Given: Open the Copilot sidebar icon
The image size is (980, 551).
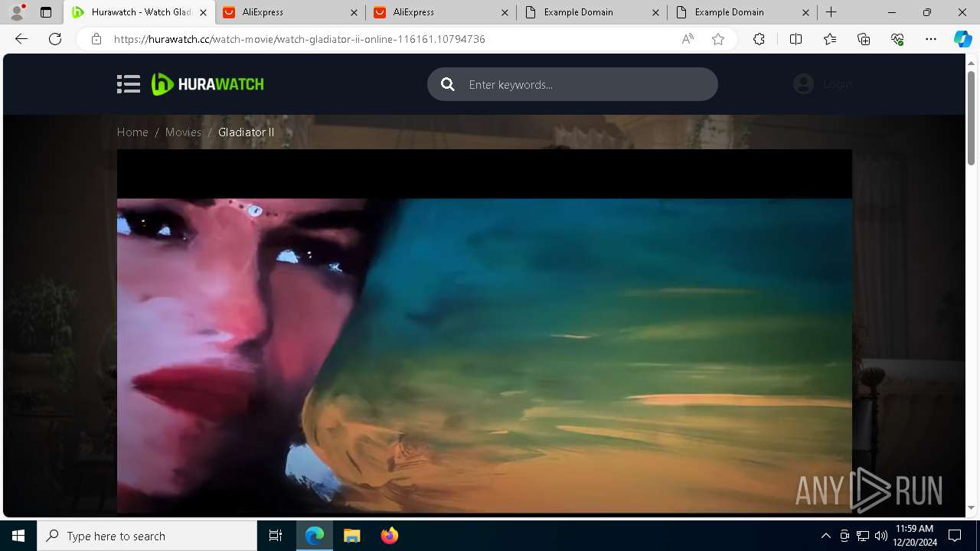Looking at the screenshot, I should (x=962, y=39).
